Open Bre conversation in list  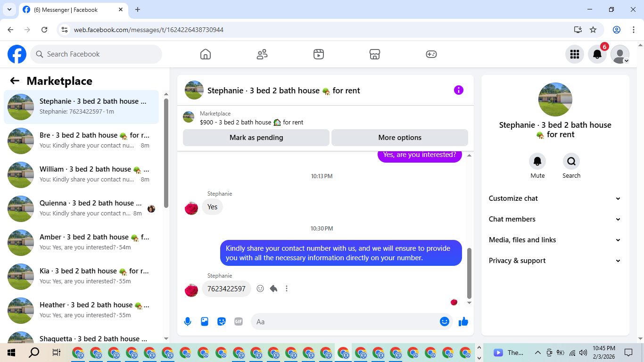82,141
